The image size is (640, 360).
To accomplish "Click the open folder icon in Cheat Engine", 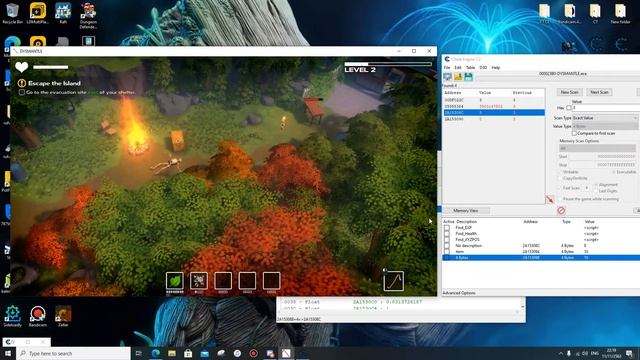I will coord(458,77).
